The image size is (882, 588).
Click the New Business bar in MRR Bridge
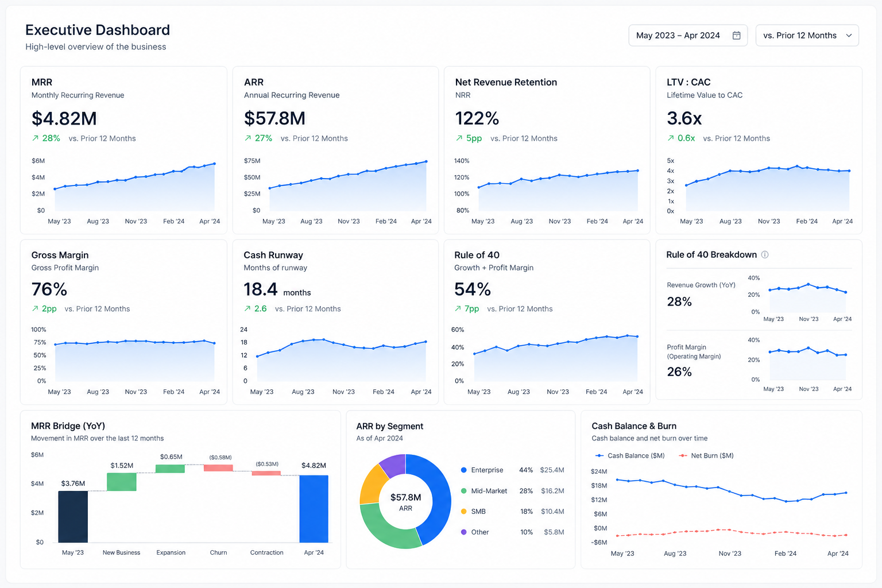[122, 482]
